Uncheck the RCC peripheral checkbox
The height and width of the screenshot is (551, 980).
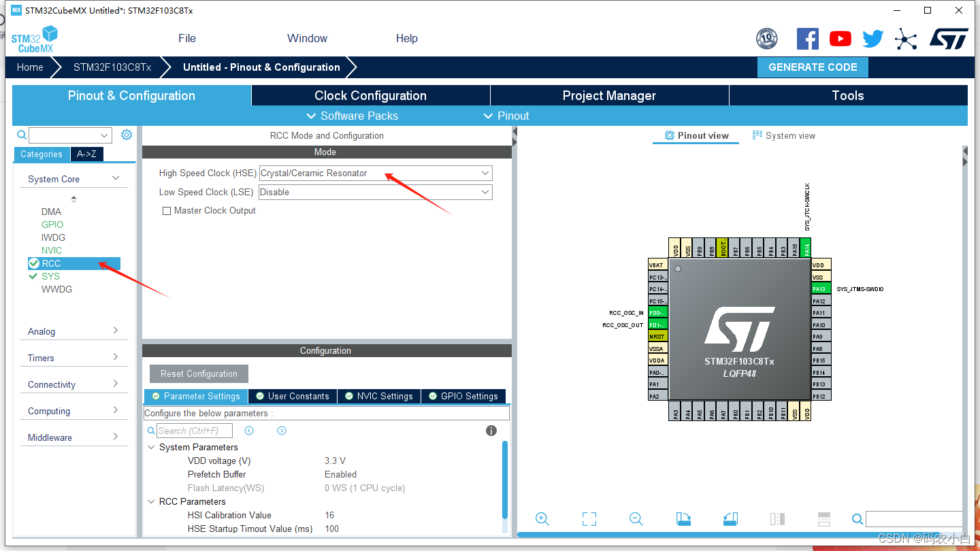[x=34, y=263]
